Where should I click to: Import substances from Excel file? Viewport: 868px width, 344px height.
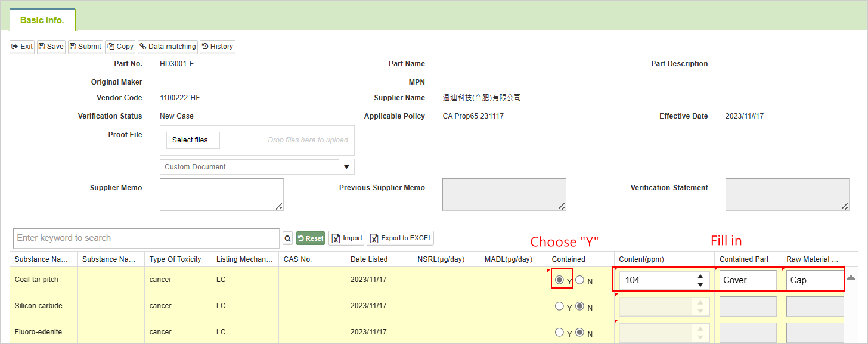346,238
